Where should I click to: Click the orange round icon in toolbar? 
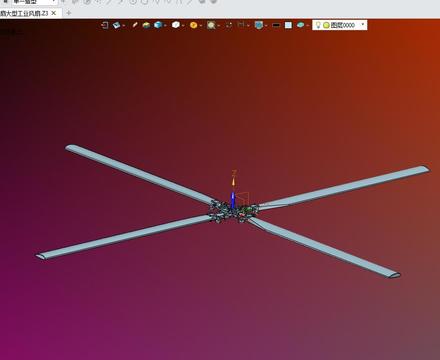pos(193,25)
